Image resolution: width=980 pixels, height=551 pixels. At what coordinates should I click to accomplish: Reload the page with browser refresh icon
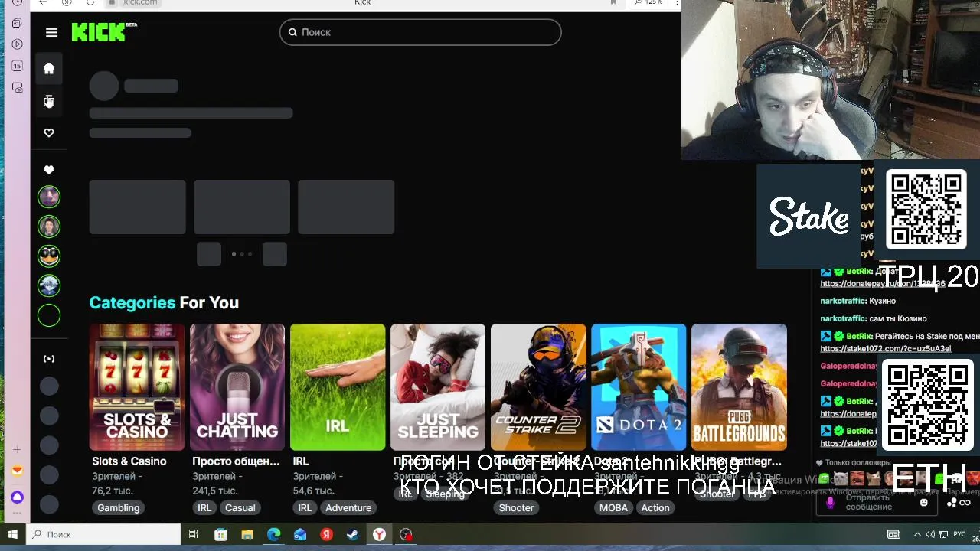point(90,2)
